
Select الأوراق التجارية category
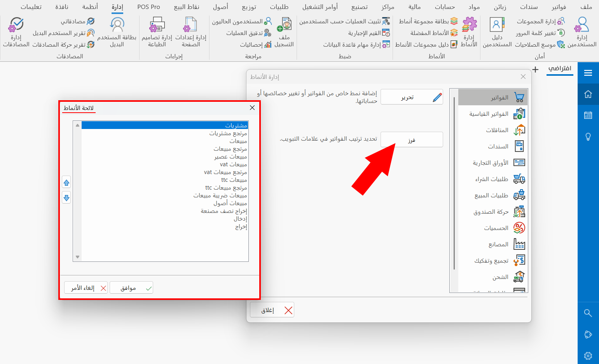[x=492, y=163]
